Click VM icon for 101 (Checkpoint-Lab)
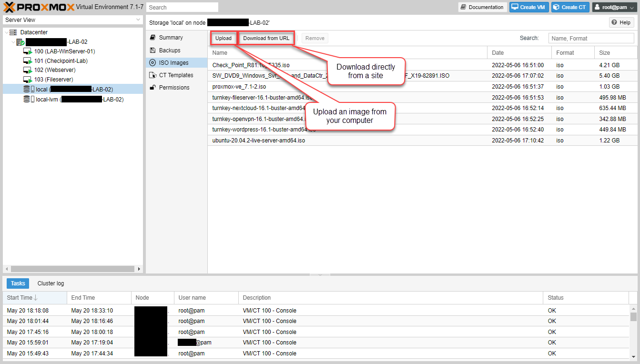The width and height of the screenshot is (640, 364). coord(28,61)
